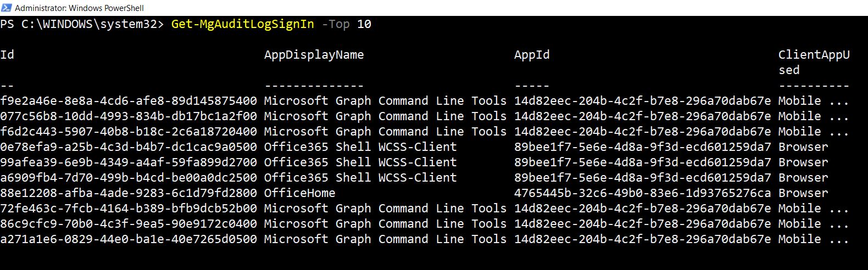The height and width of the screenshot is (270, 868).
Task: Select the sign-in Id starting with a271a1e6
Action: pos(129,239)
